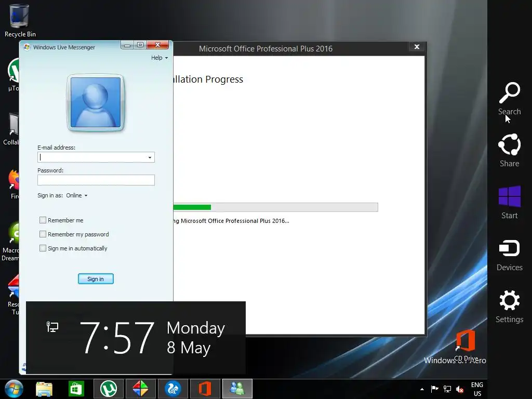The height and width of the screenshot is (399, 532).
Task: Click the muted volume tray icon
Action: coord(460,389)
